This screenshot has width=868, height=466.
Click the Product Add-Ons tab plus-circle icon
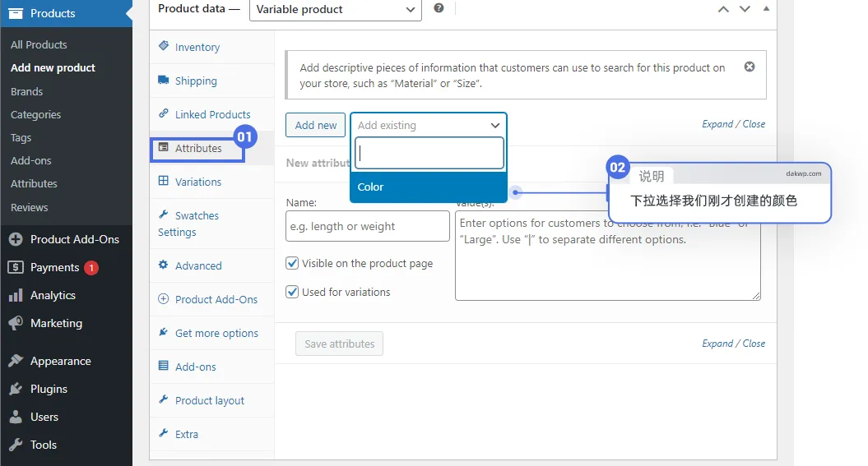163,298
